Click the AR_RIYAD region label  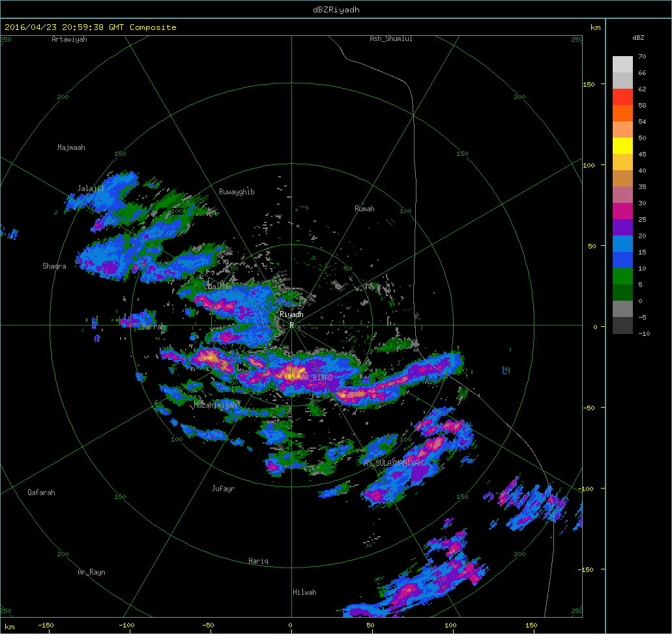pos(317,378)
